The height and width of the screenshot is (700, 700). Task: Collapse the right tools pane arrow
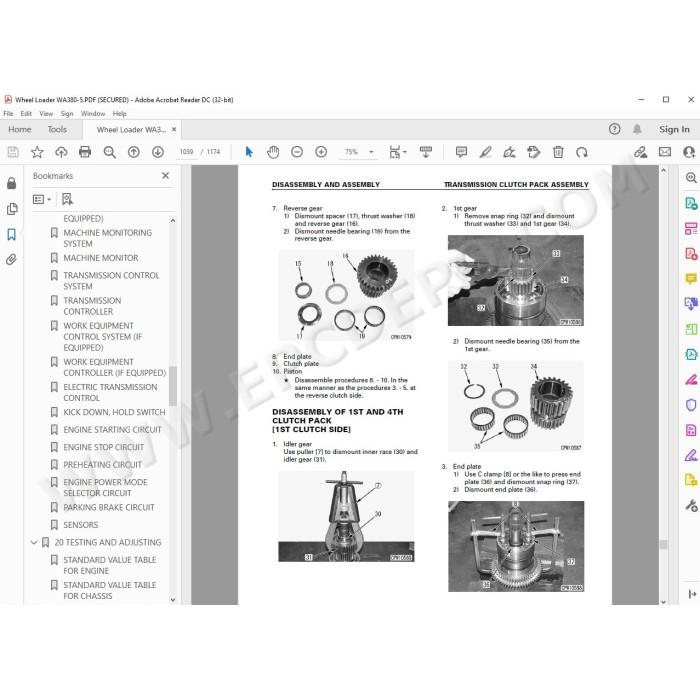click(x=692, y=594)
